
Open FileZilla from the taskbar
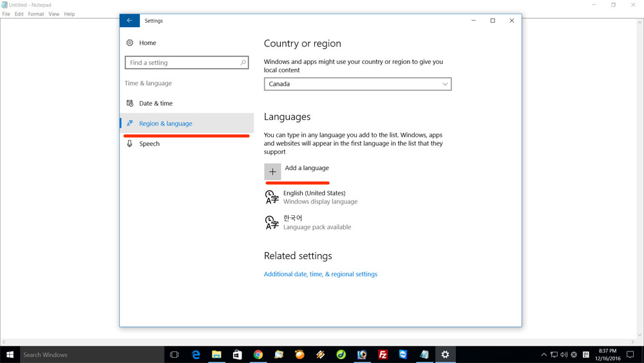(x=383, y=355)
